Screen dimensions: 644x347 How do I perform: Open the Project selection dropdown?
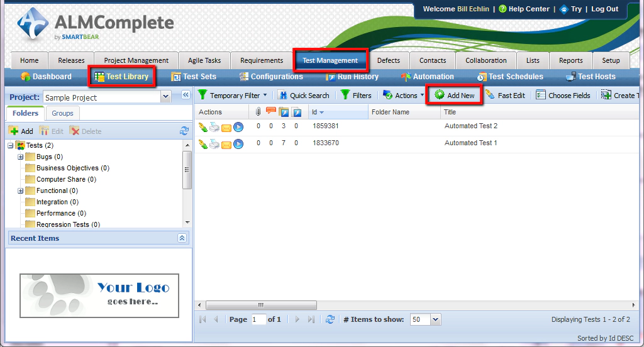coord(165,97)
